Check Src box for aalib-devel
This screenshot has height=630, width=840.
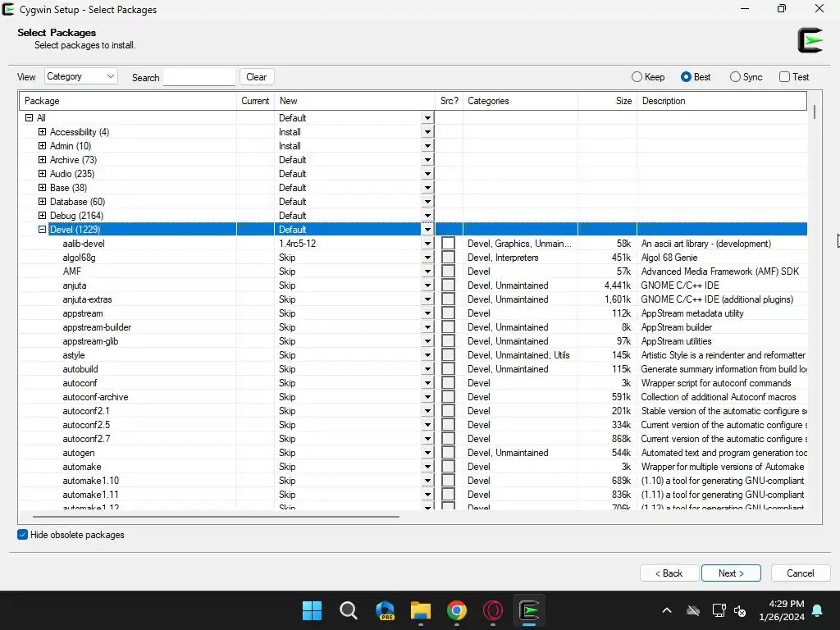coord(449,243)
